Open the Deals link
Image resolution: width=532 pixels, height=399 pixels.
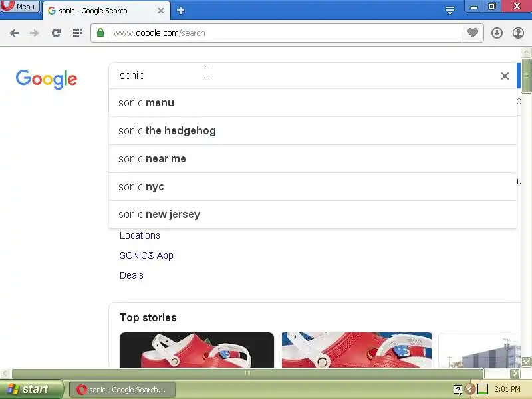tap(132, 275)
